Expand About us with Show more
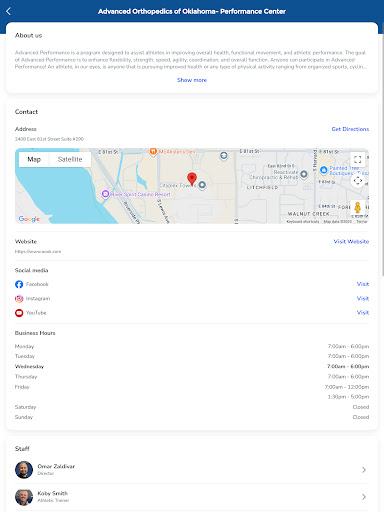384x512 pixels. 192,80
